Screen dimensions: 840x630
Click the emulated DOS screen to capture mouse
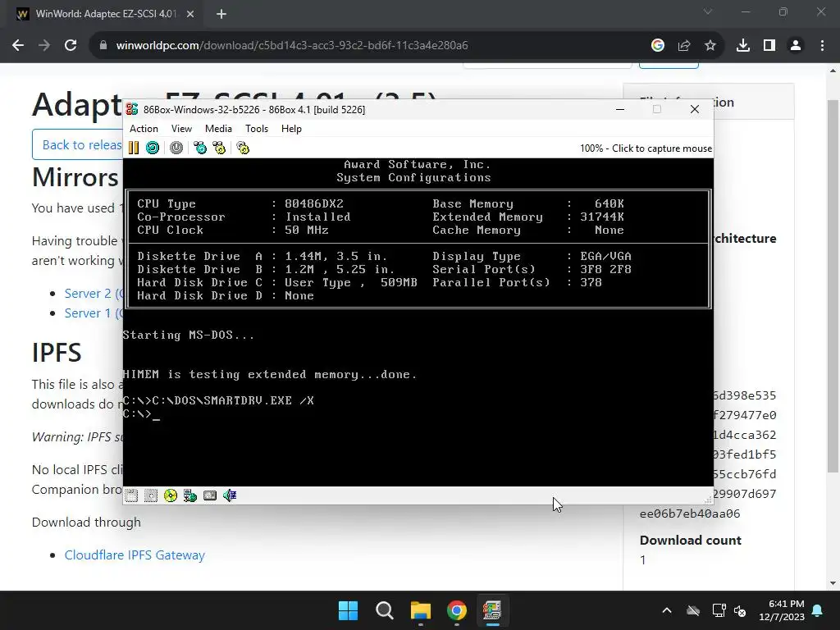(418, 322)
